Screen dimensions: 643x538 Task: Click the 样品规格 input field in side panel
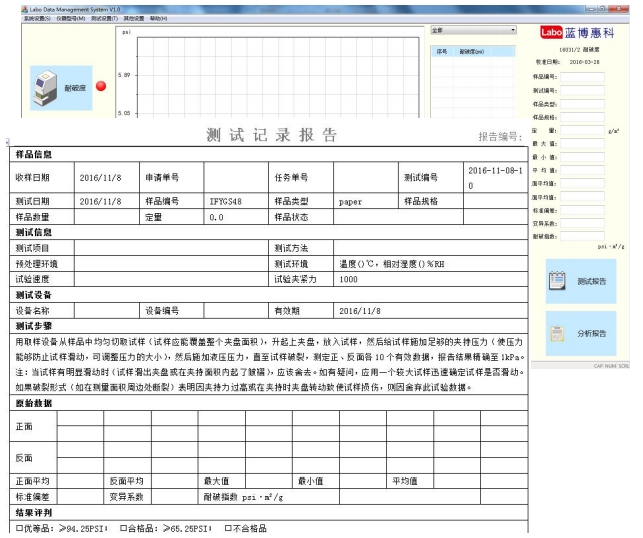(582, 117)
